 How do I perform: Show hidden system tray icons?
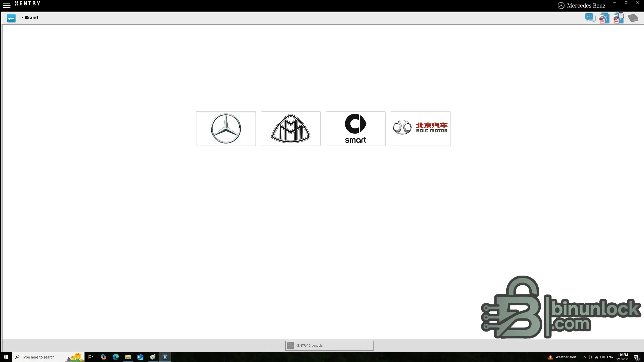point(584,357)
